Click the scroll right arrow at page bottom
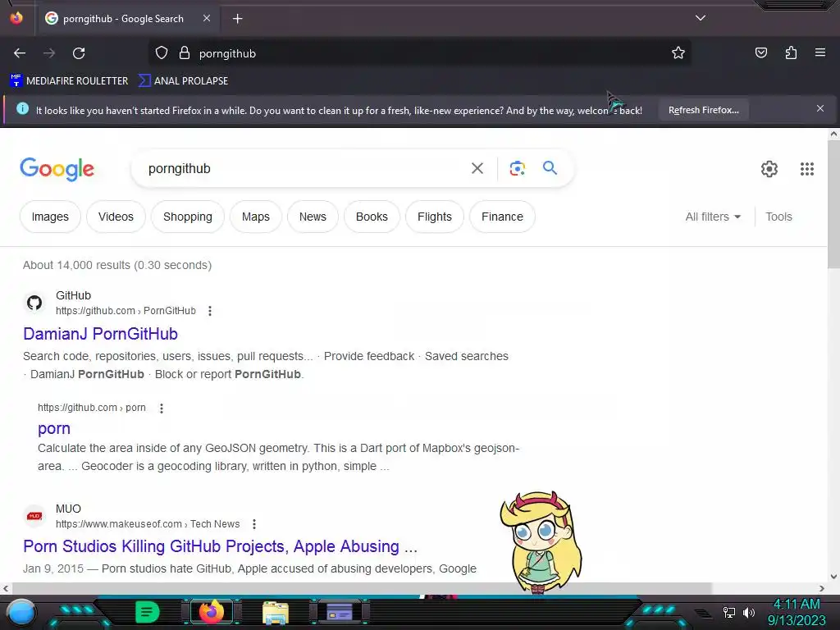Screen dimensions: 840x630 pyautogui.click(x=822, y=588)
